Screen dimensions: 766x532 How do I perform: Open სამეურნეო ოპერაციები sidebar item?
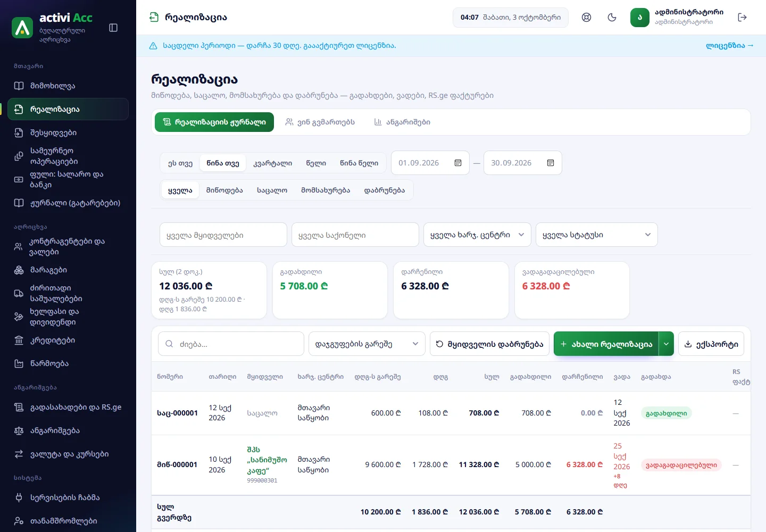click(x=68, y=156)
